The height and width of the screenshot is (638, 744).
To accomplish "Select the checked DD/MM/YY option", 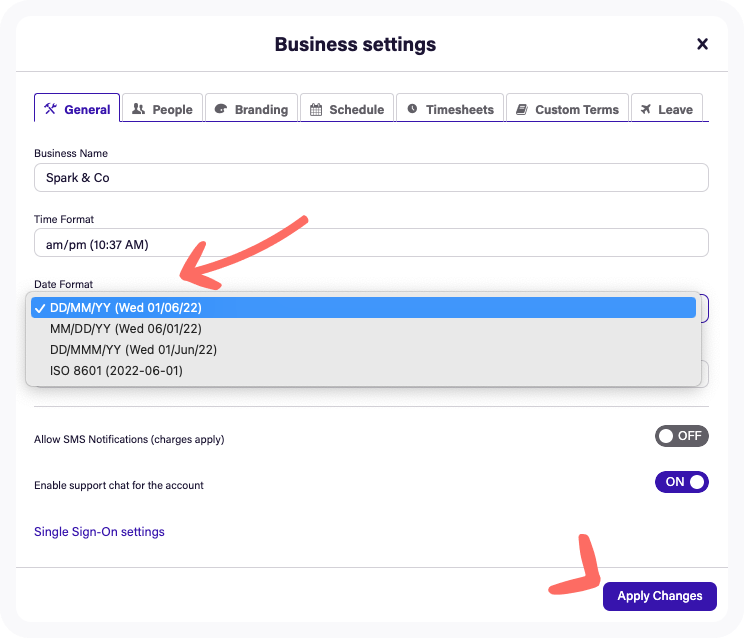I will click(126, 308).
